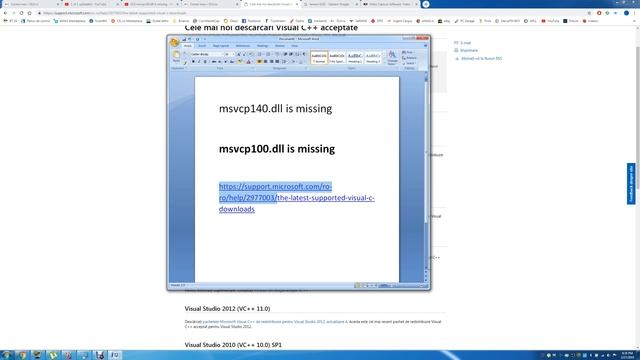Click the Save icon in Word's quick access toolbar

184,39
